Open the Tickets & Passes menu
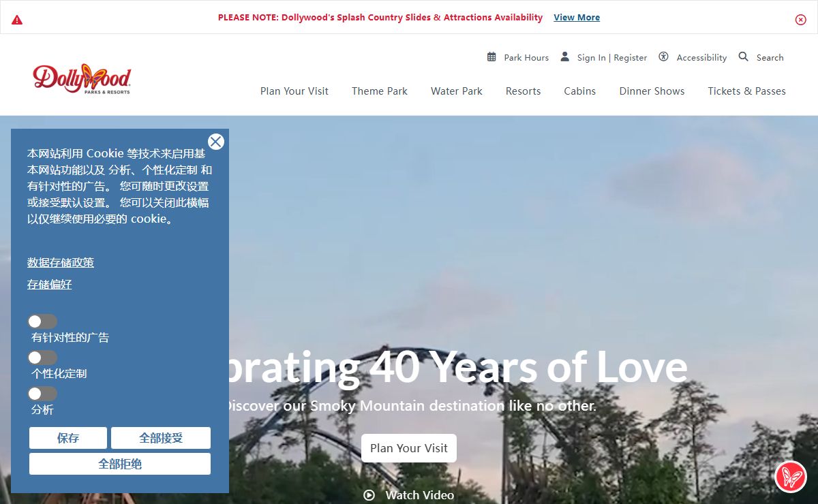Image resolution: width=818 pixels, height=504 pixels. pyautogui.click(x=746, y=91)
